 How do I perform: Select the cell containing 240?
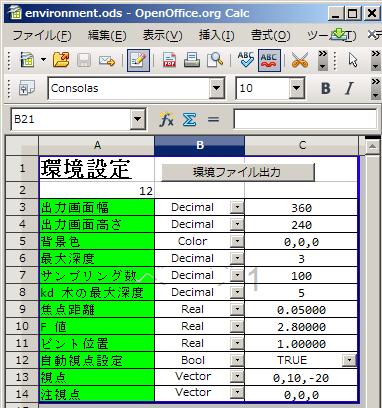(301, 225)
